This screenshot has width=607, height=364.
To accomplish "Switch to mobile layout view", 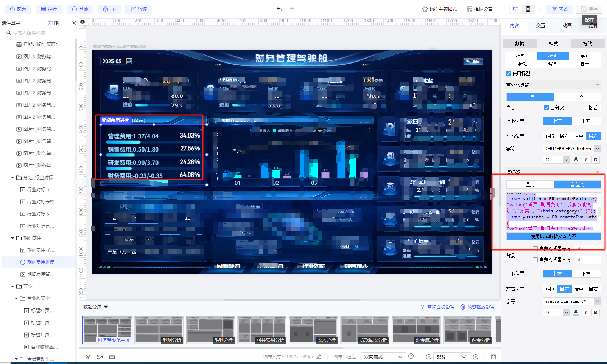I will 528,9.
